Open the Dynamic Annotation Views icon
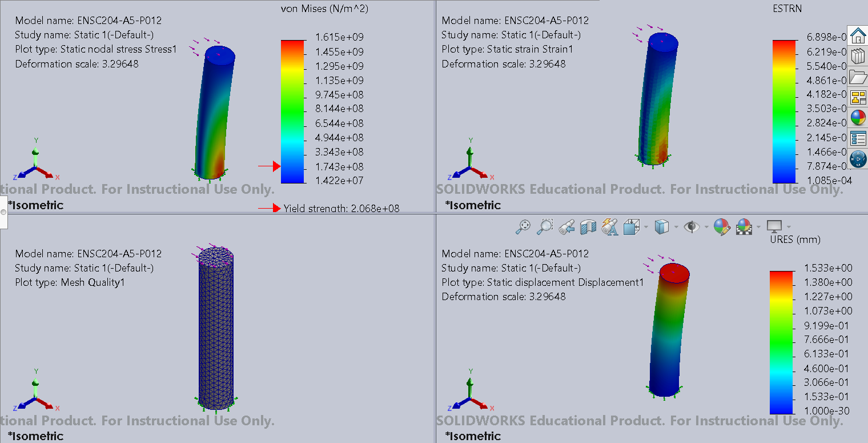 click(x=610, y=228)
